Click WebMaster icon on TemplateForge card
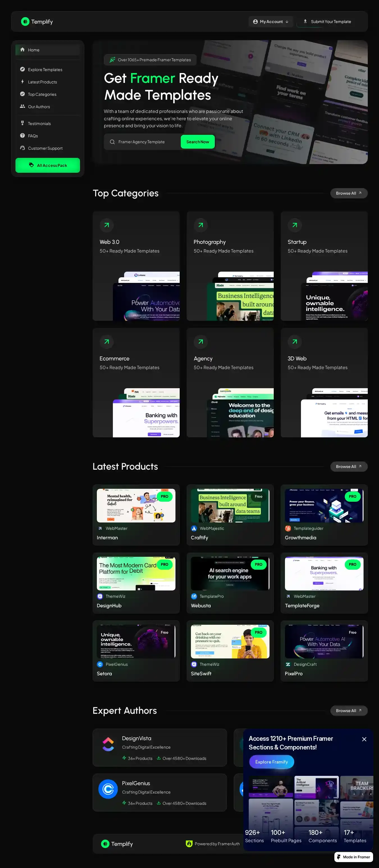 pyautogui.click(x=288, y=596)
